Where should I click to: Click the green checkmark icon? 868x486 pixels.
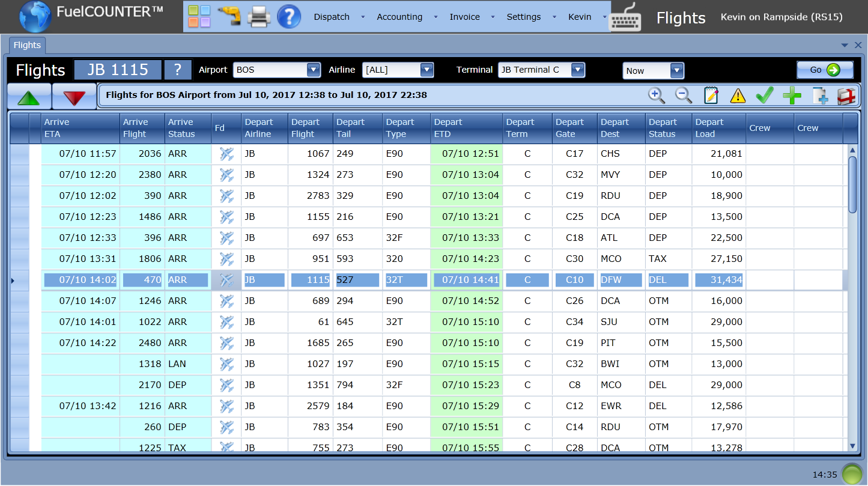764,96
